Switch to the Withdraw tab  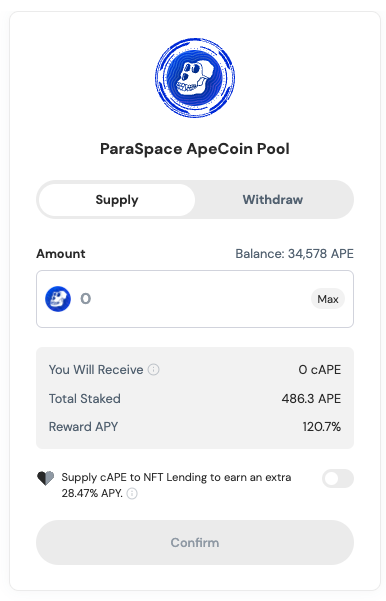(x=273, y=200)
